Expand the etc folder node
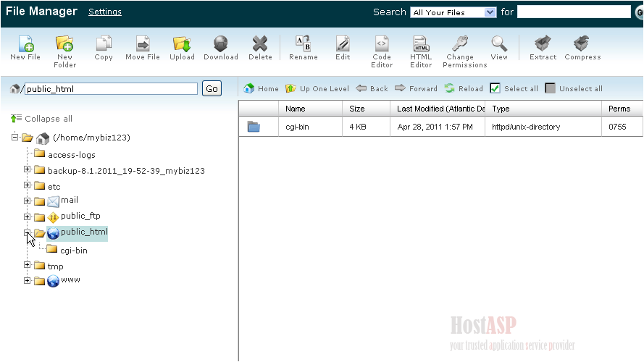Image resolution: width=644 pixels, height=362 pixels. (x=28, y=185)
